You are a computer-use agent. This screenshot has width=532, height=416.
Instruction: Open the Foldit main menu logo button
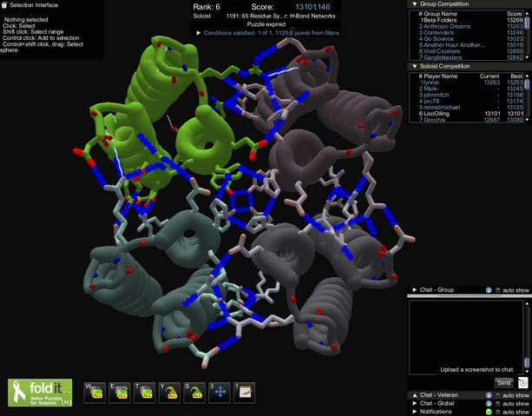[40, 393]
